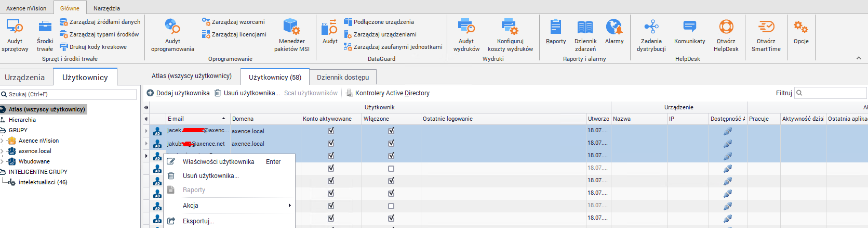
Task: Open Alarmy
Action: coord(614,32)
